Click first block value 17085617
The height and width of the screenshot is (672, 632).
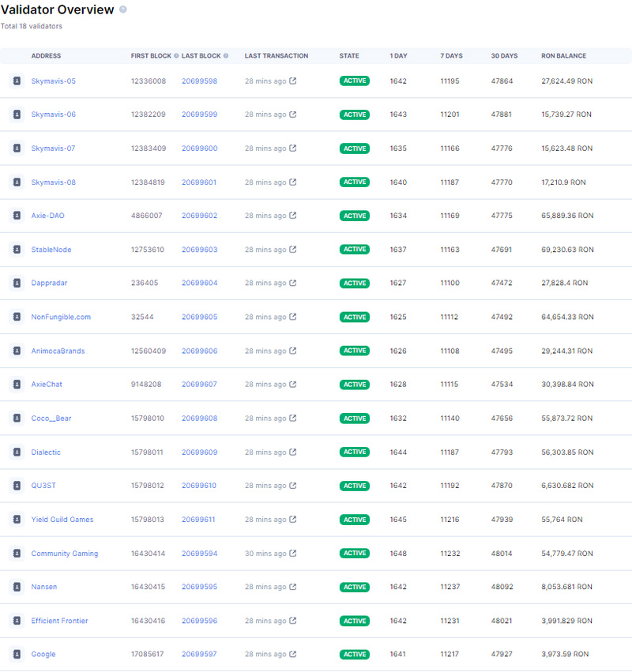pyautogui.click(x=147, y=654)
